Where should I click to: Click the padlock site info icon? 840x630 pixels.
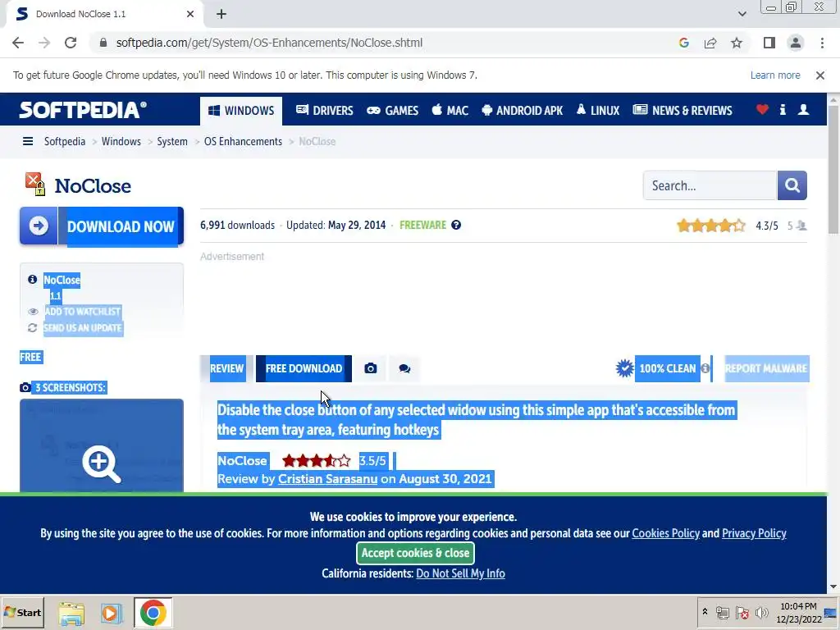pyautogui.click(x=103, y=43)
